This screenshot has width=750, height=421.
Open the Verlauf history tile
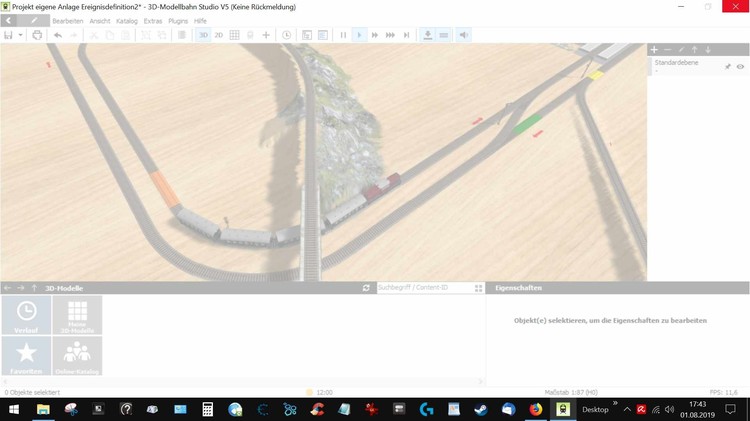point(26,315)
